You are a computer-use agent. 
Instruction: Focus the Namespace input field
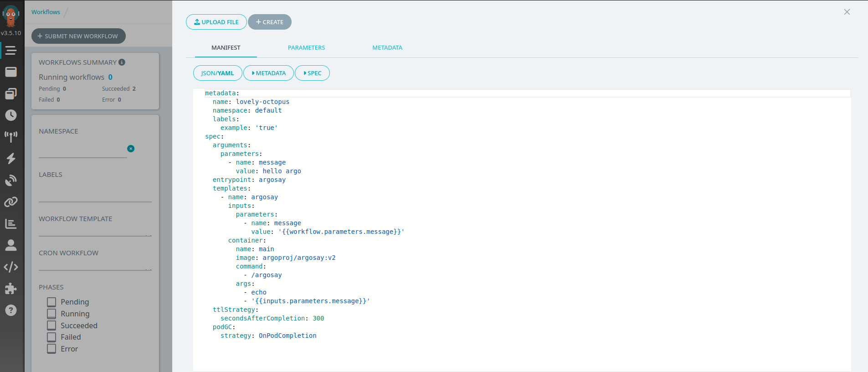(x=83, y=151)
